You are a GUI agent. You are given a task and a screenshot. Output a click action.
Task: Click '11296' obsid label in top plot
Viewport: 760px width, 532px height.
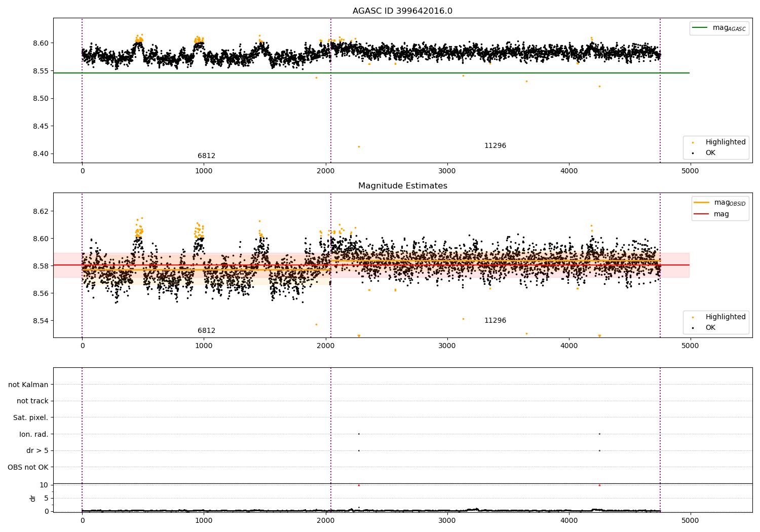[495, 146]
